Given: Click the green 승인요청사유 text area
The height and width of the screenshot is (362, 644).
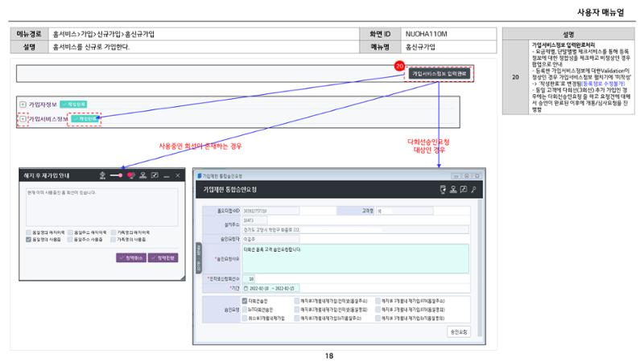Looking at the screenshot, I should coord(355,258).
